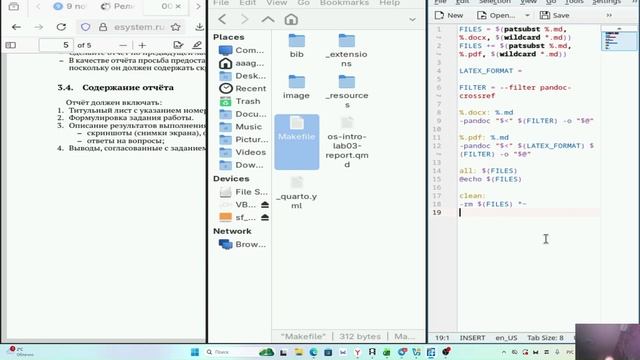Show more editor toolbar items
The image size is (640, 360).
point(609,16)
